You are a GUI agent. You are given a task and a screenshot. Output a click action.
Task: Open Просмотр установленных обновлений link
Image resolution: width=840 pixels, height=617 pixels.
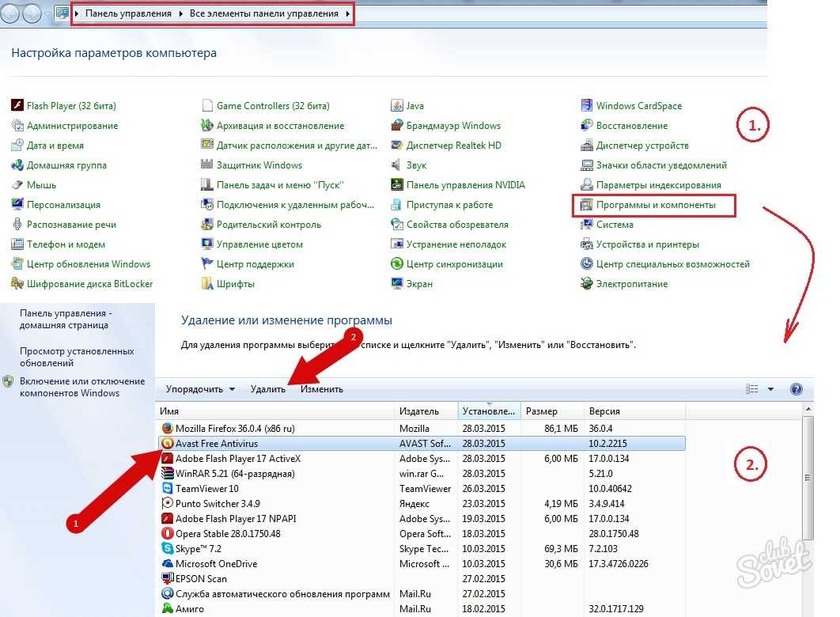pyautogui.click(x=77, y=357)
